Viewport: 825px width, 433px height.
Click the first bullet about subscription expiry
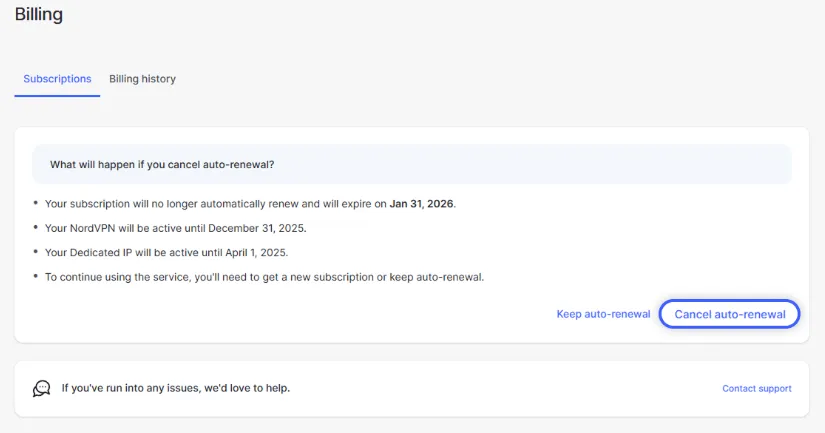(35, 203)
